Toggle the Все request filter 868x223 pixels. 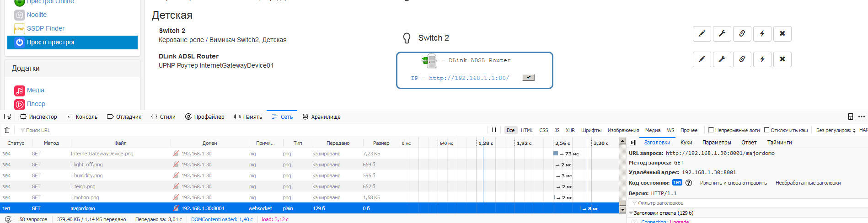(x=510, y=130)
